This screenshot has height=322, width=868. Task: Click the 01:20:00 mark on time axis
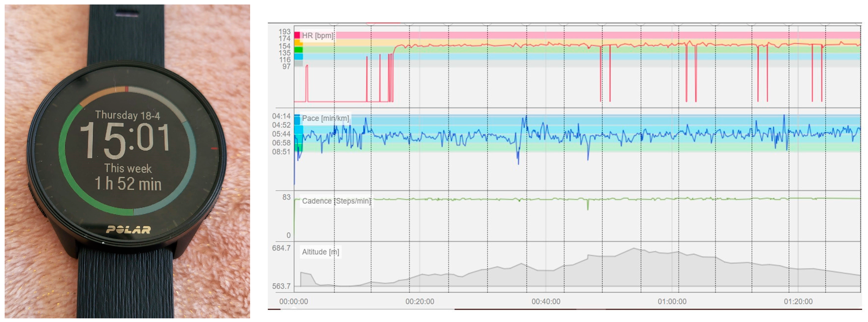pyautogui.click(x=798, y=301)
